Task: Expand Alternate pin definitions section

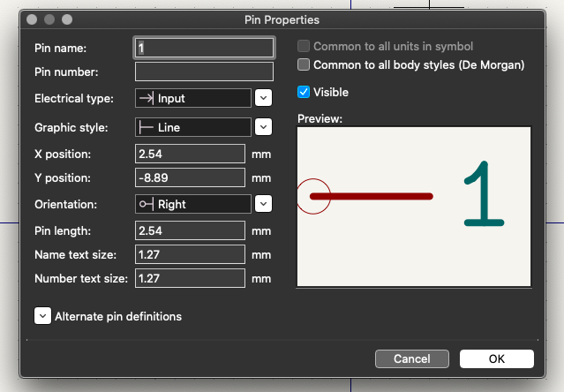Action: click(x=42, y=316)
